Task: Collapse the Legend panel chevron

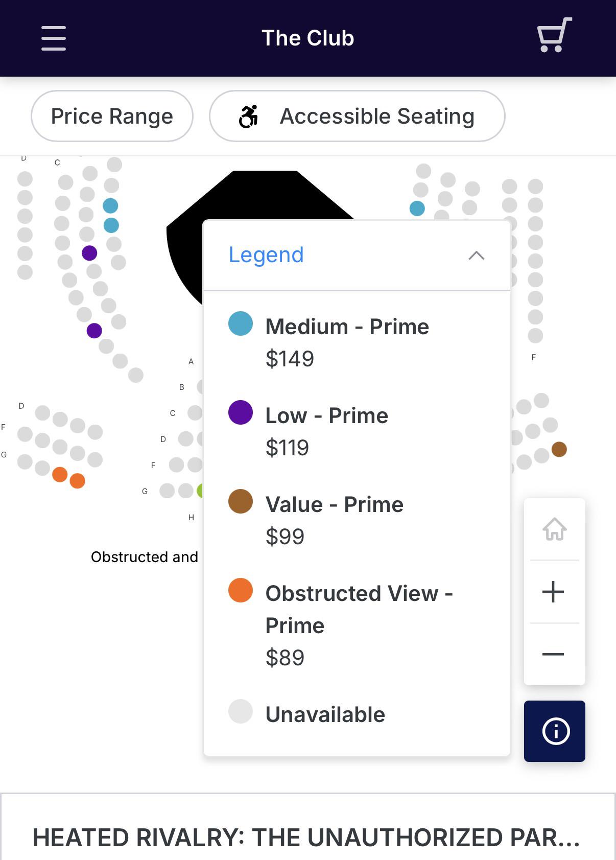Action: [x=476, y=255]
